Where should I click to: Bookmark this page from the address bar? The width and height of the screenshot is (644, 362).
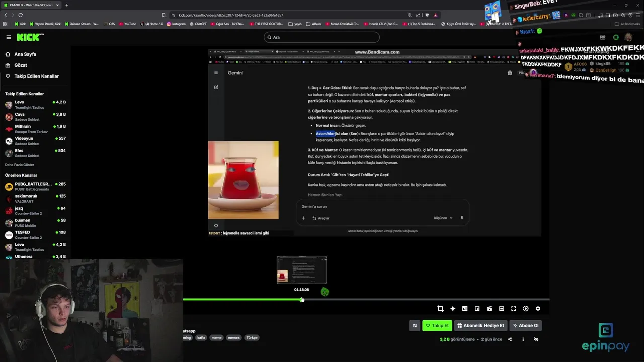click(x=163, y=15)
